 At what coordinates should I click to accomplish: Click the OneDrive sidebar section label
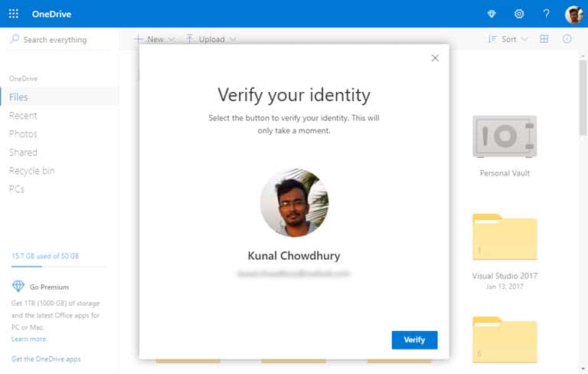[x=23, y=78]
